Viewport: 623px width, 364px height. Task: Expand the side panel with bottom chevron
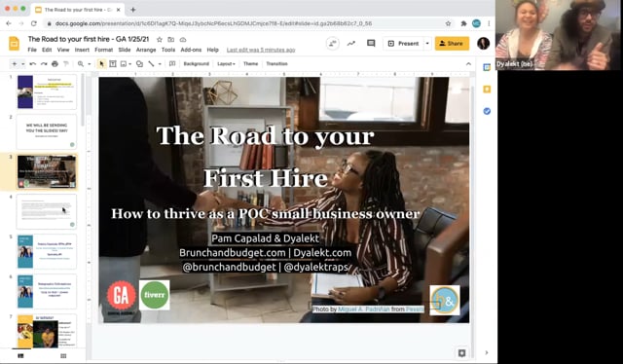(487, 352)
